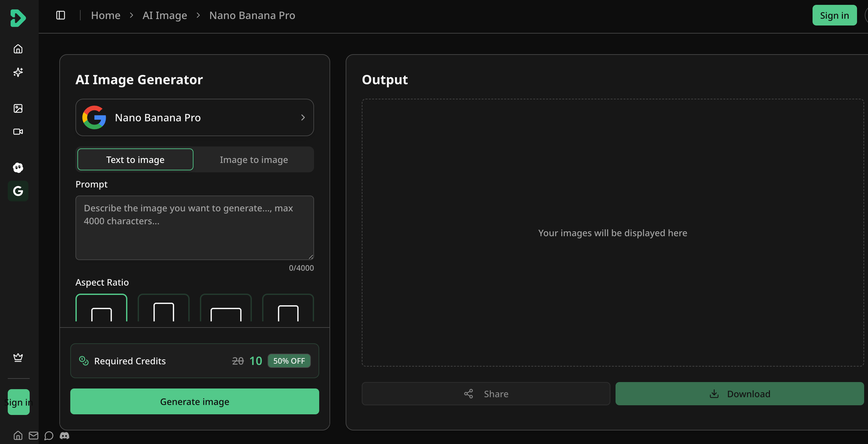Switch to Text to image tab

pyautogui.click(x=135, y=159)
